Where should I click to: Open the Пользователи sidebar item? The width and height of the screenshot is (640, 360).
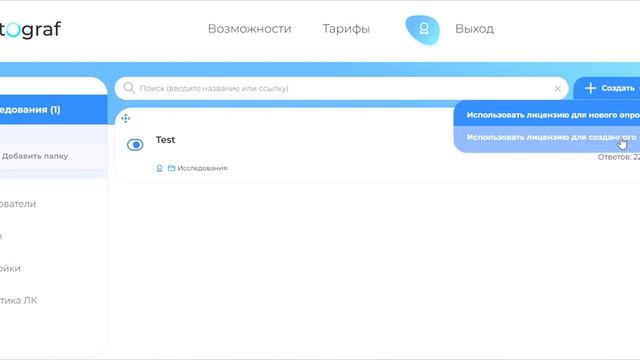coord(18,204)
